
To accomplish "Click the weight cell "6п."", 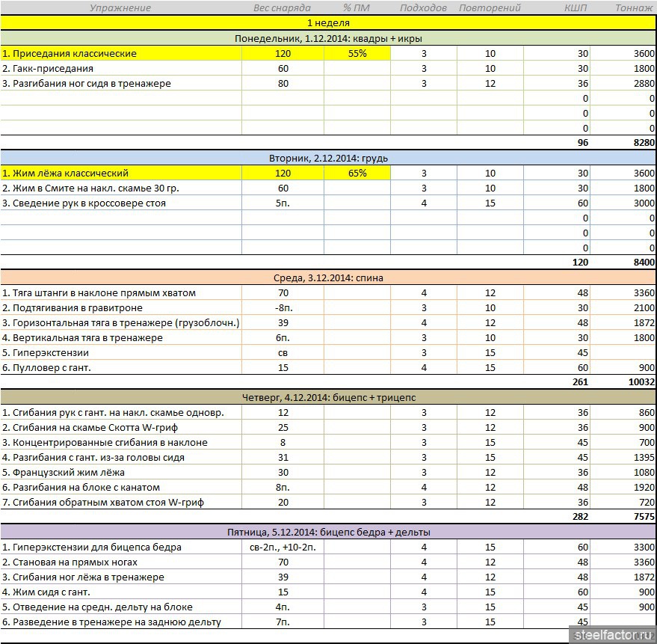I will click(283, 338).
